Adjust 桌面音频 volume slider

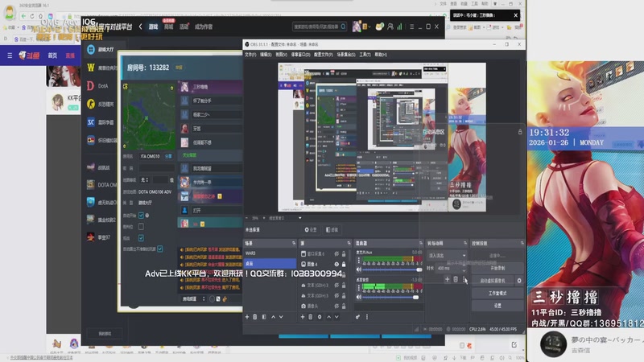click(391, 297)
